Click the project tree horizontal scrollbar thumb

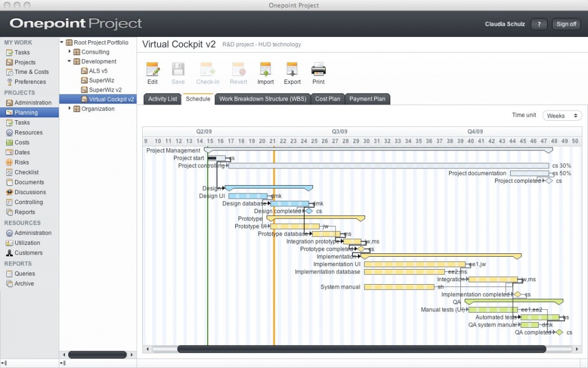97,355
